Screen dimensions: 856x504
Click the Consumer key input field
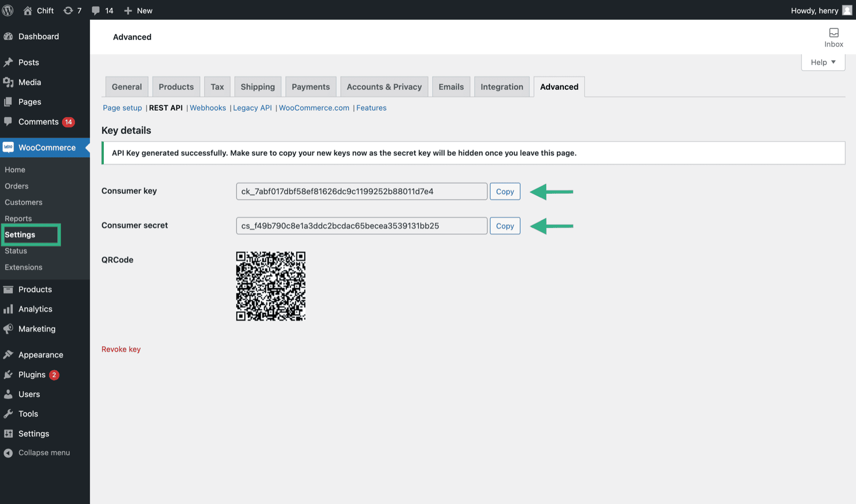click(x=362, y=192)
